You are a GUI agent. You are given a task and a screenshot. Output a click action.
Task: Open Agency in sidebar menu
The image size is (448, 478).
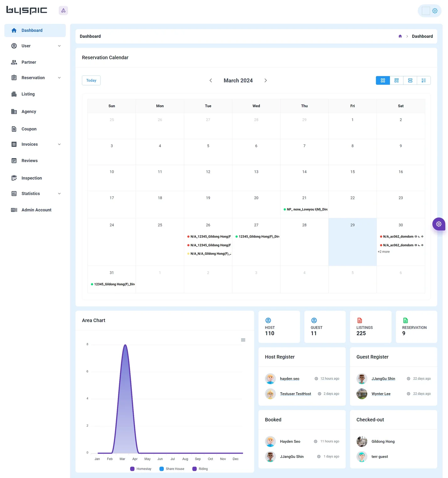35,111
